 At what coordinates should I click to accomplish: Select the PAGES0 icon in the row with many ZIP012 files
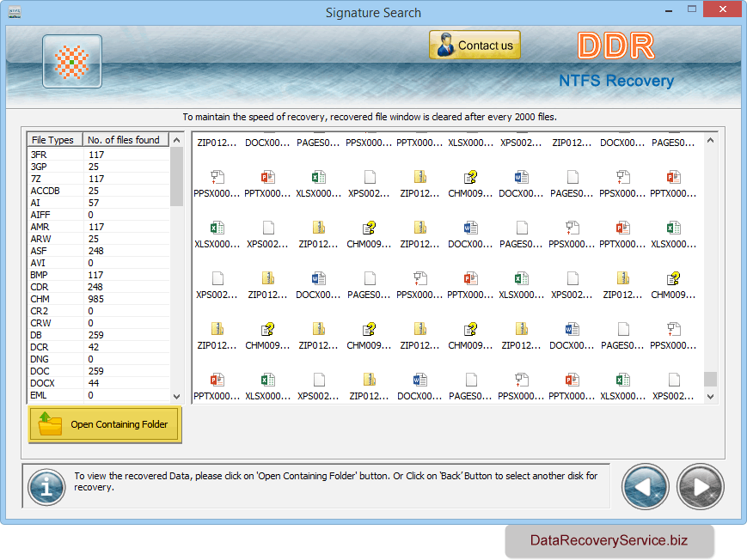(622, 329)
